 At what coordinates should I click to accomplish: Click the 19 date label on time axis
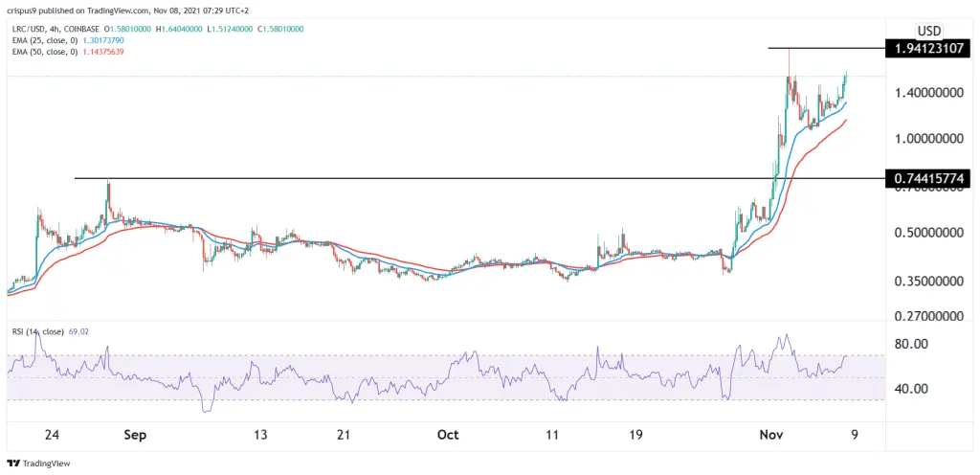coord(636,435)
